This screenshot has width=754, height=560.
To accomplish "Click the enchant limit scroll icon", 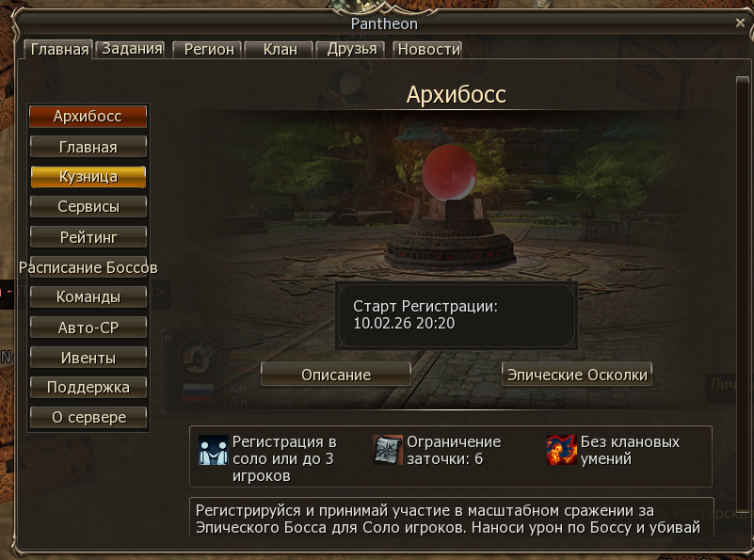I will (388, 450).
